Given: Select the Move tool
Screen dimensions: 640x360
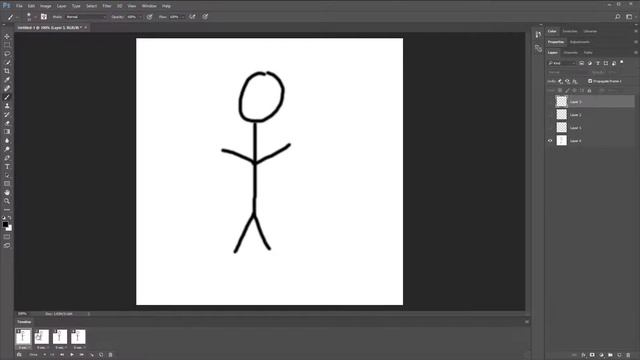Looking at the screenshot, I should pos(7,36).
